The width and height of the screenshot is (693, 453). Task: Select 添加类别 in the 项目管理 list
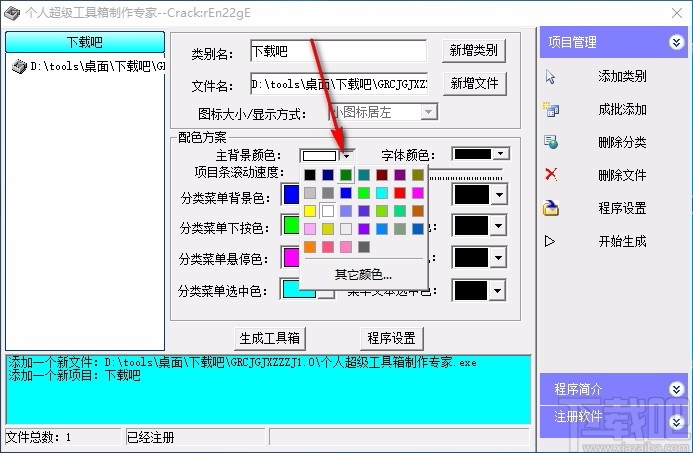(622, 76)
